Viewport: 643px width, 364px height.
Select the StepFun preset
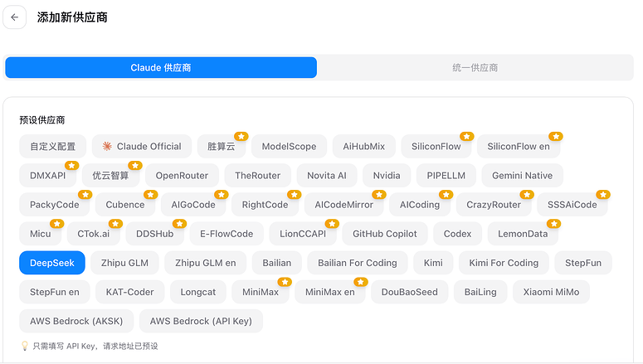coord(583,263)
